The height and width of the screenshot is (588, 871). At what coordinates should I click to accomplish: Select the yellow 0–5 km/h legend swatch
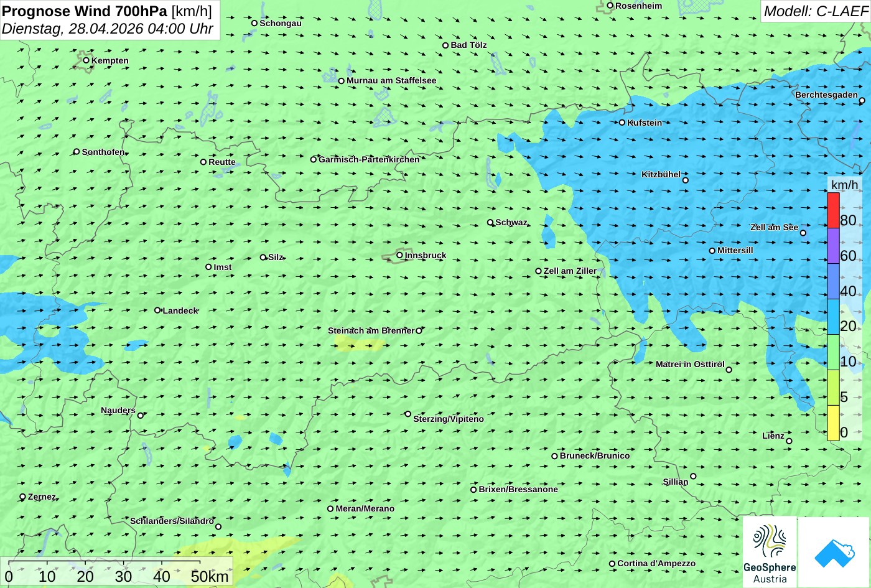click(x=833, y=423)
